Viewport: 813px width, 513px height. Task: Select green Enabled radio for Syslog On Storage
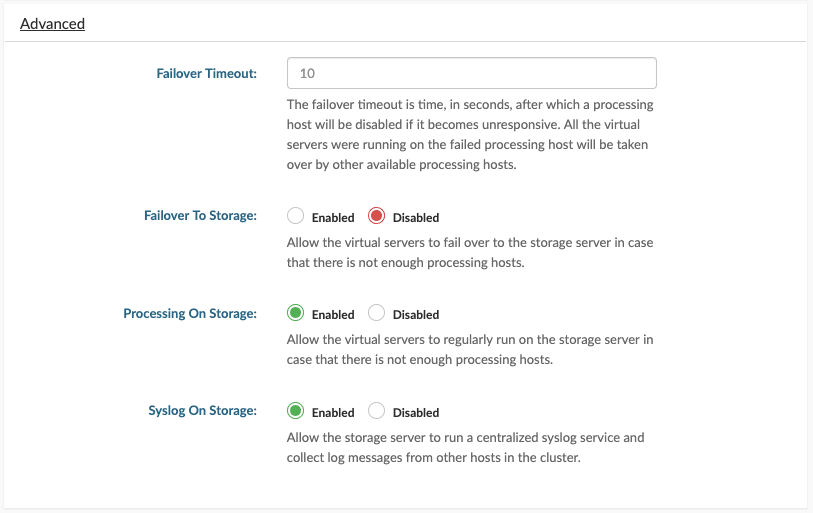point(296,411)
